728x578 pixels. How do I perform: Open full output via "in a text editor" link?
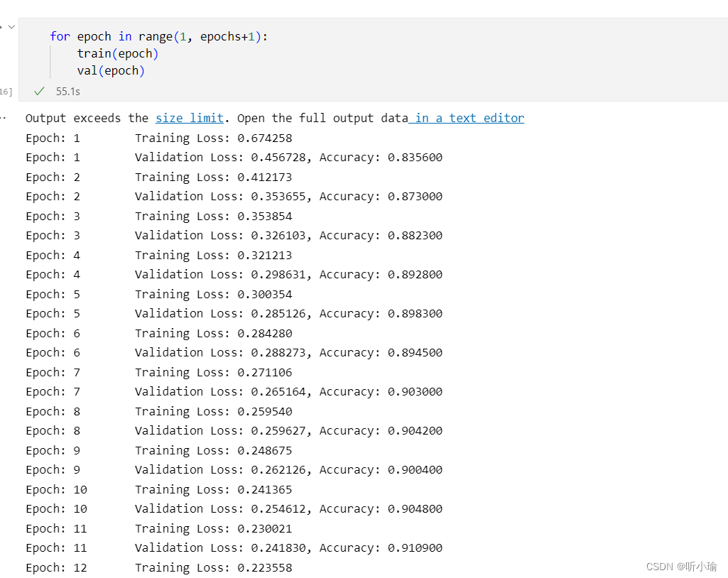coord(467,118)
